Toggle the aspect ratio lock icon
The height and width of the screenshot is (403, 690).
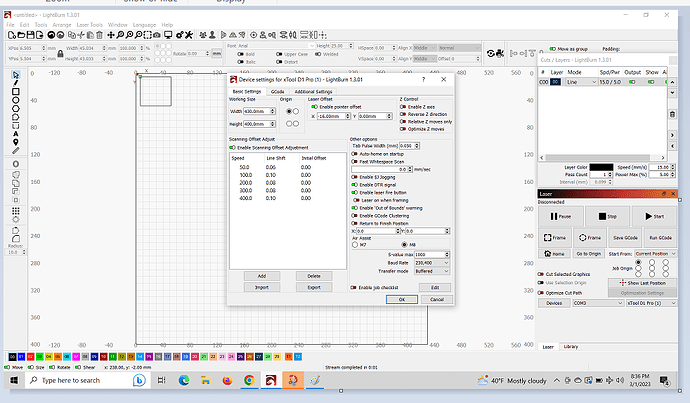(60, 53)
